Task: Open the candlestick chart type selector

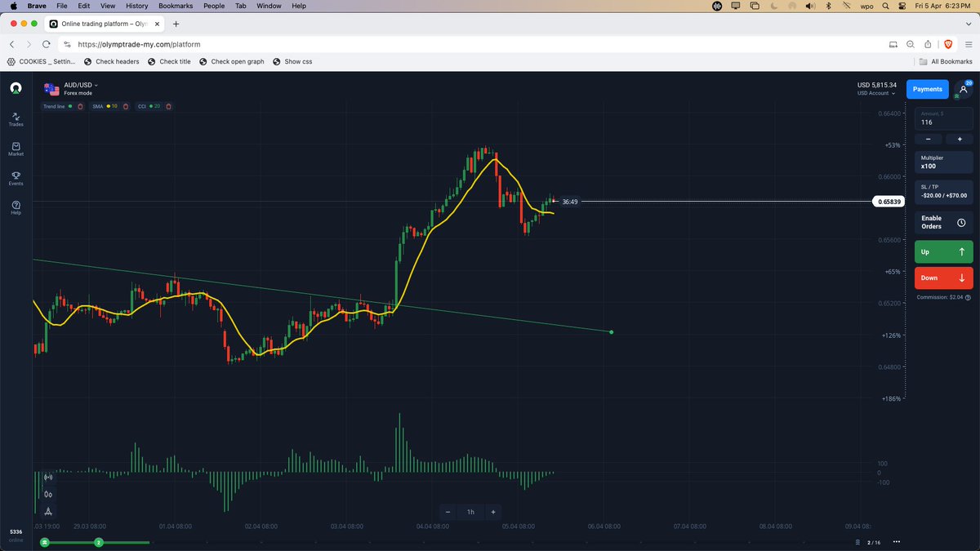Action: click(x=48, y=494)
